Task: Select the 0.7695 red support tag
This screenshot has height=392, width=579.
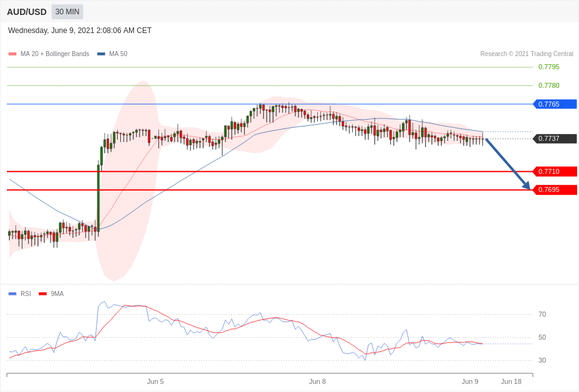Action: point(555,190)
